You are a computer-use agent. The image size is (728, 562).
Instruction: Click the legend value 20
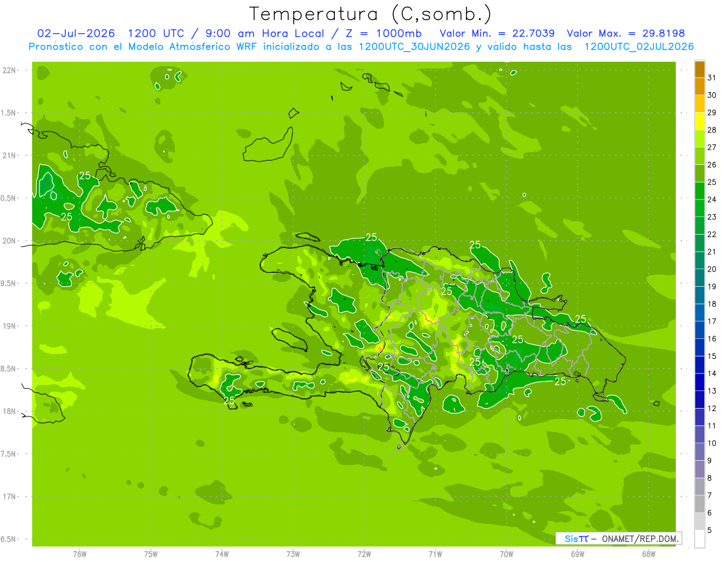712,269
